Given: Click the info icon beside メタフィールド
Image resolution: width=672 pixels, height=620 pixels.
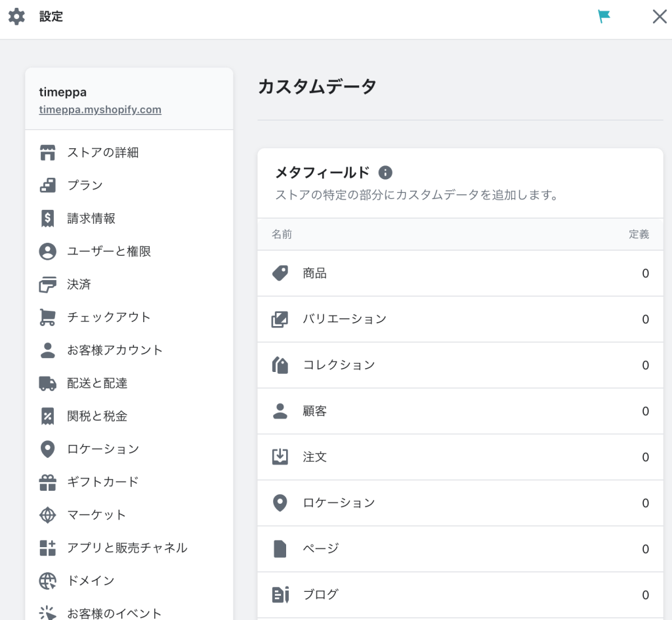Looking at the screenshot, I should click(x=385, y=173).
